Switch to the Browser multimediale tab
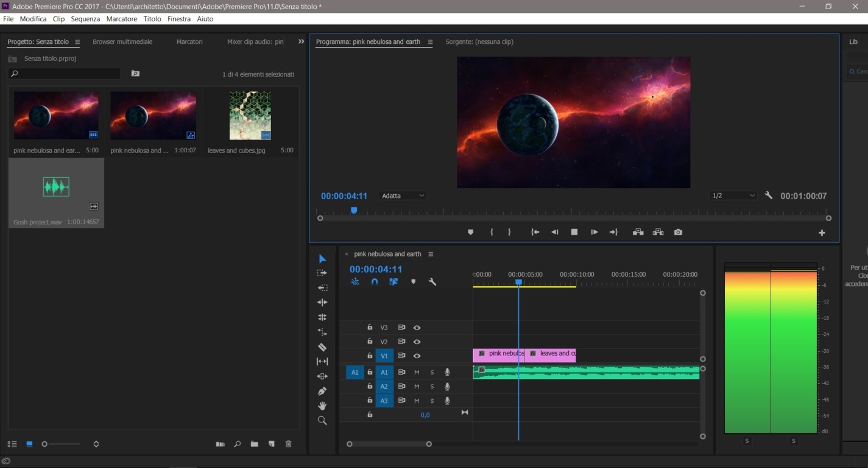The image size is (868, 468). pos(122,41)
